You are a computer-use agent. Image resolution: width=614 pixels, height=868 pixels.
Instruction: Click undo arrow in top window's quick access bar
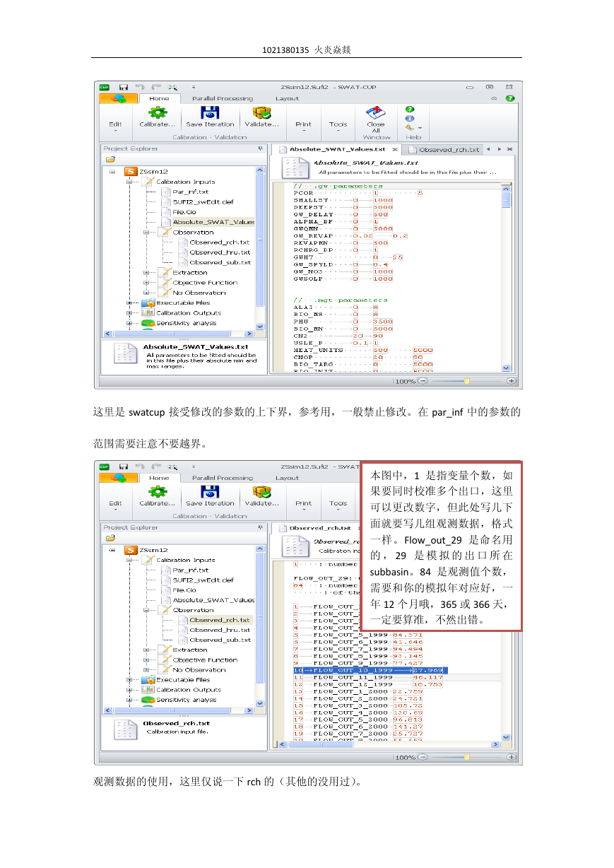tap(139, 88)
